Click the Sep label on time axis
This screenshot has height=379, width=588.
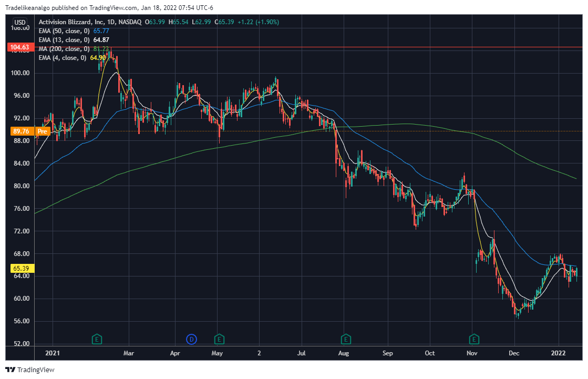pyautogui.click(x=388, y=353)
